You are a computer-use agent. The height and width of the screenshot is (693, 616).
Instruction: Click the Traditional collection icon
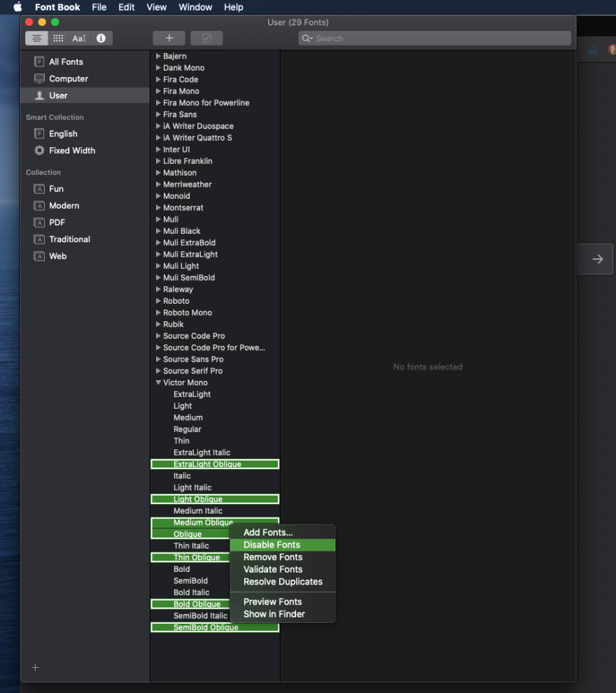39,239
